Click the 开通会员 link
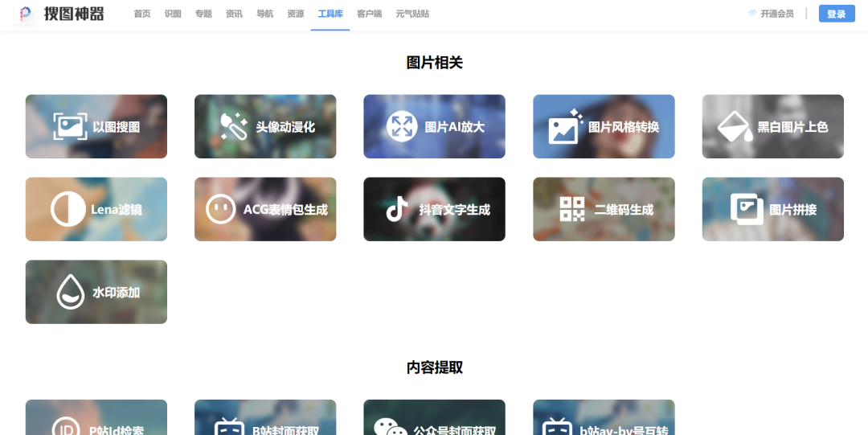The width and height of the screenshot is (868, 435). 777,14
